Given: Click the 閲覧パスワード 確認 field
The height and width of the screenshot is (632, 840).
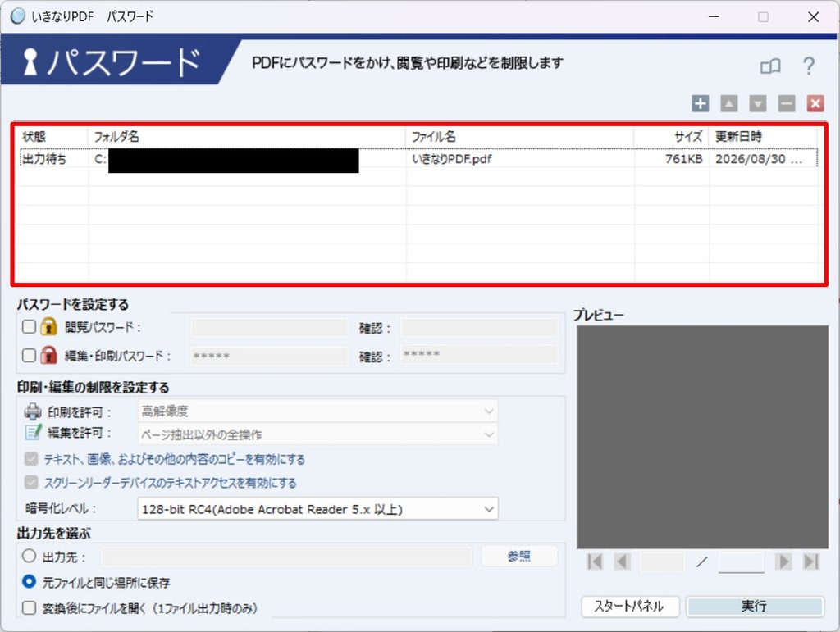Looking at the screenshot, I should (x=479, y=327).
